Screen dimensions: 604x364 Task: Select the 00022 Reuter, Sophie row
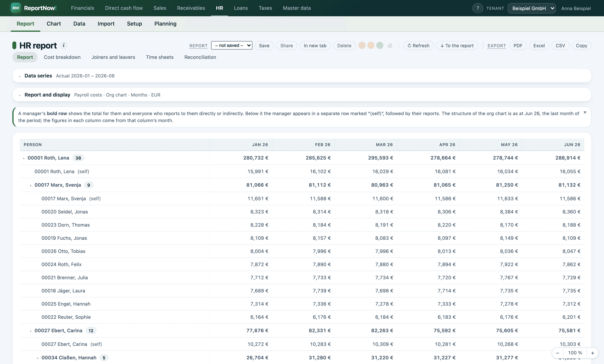[x=302, y=317]
